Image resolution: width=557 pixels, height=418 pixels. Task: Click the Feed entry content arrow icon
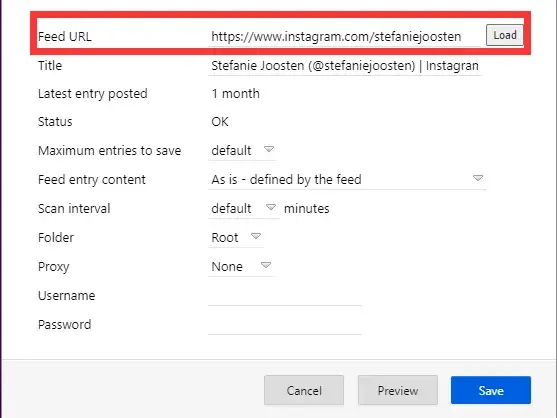(x=478, y=178)
